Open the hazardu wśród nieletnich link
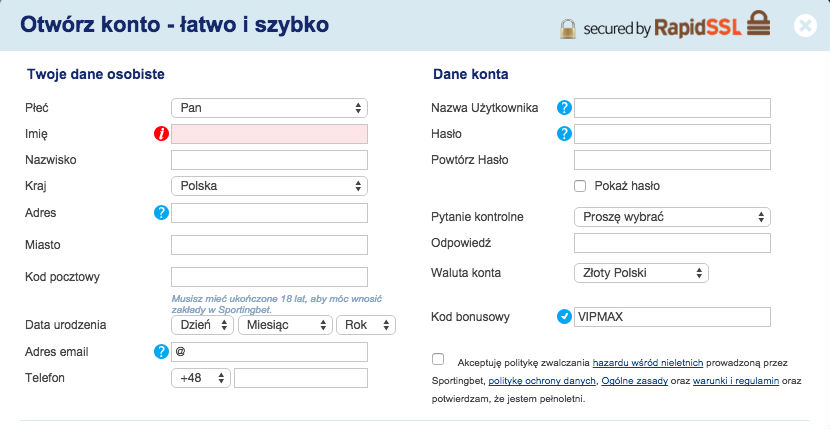 point(647,363)
